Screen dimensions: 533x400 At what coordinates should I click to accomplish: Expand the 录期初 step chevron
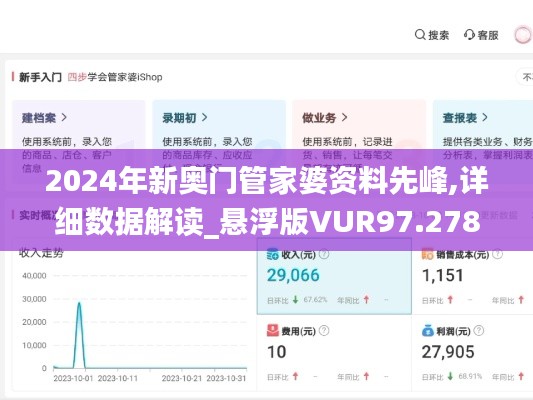[x=204, y=118]
